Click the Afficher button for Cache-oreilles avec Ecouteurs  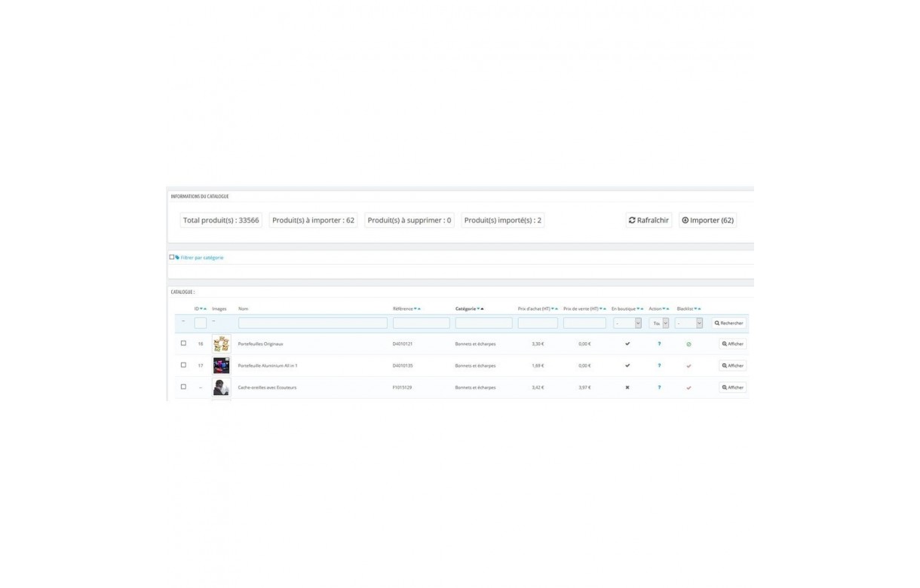click(x=731, y=387)
